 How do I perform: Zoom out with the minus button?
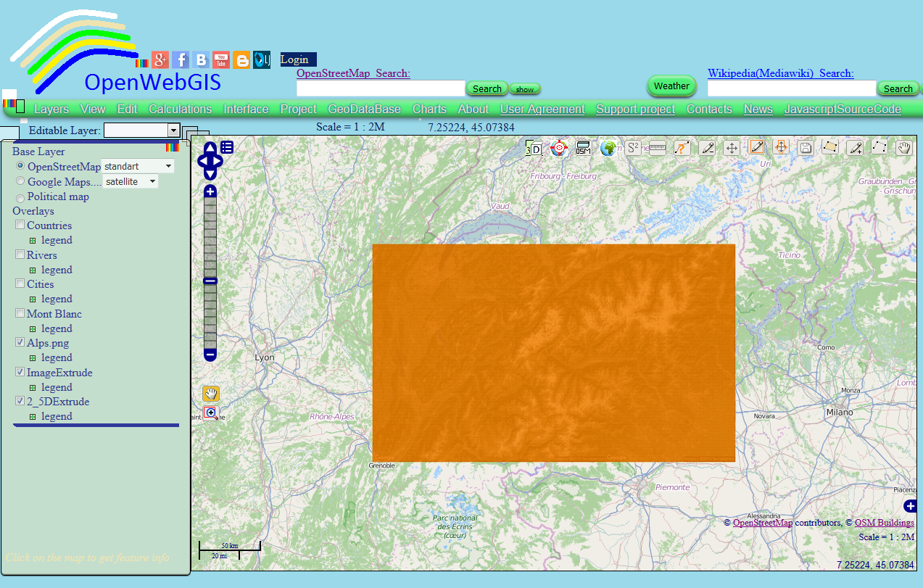tap(210, 355)
